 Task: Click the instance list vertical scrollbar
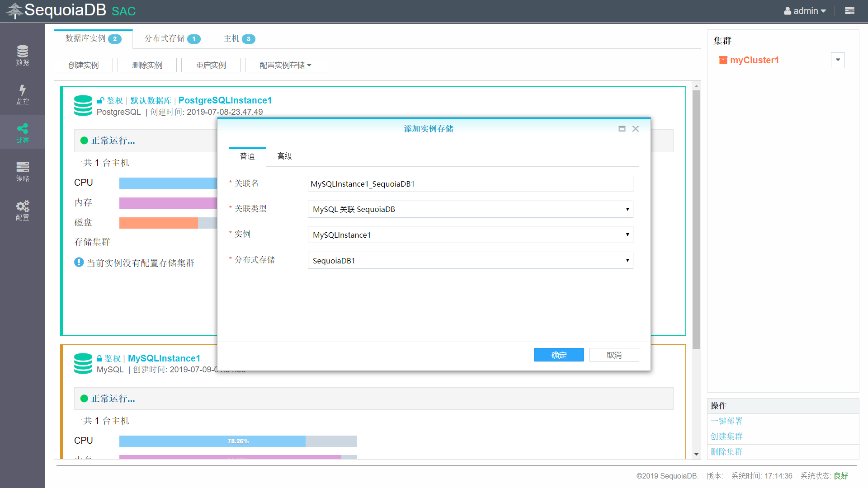696,220
